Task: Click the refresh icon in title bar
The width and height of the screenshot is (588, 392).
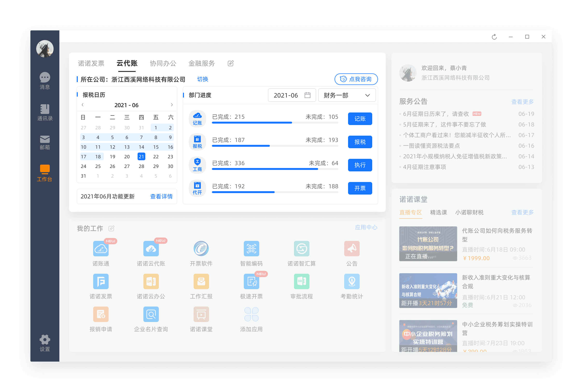Action: [x=494, y=37]
